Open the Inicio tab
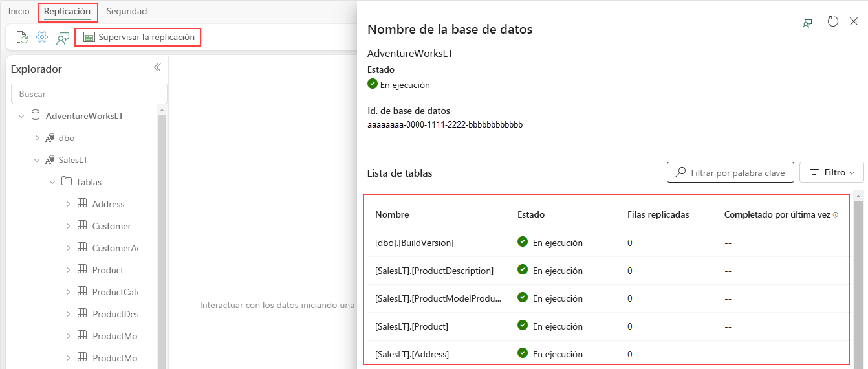The height and width of the screenshot is (369, 868). pos(19,11)
